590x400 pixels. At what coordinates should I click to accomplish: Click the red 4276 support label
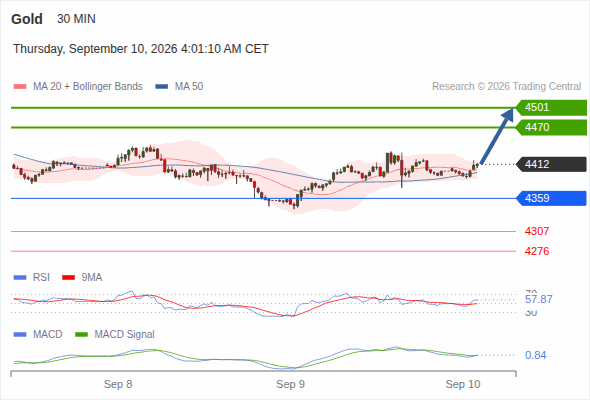(x=537, y=251)
